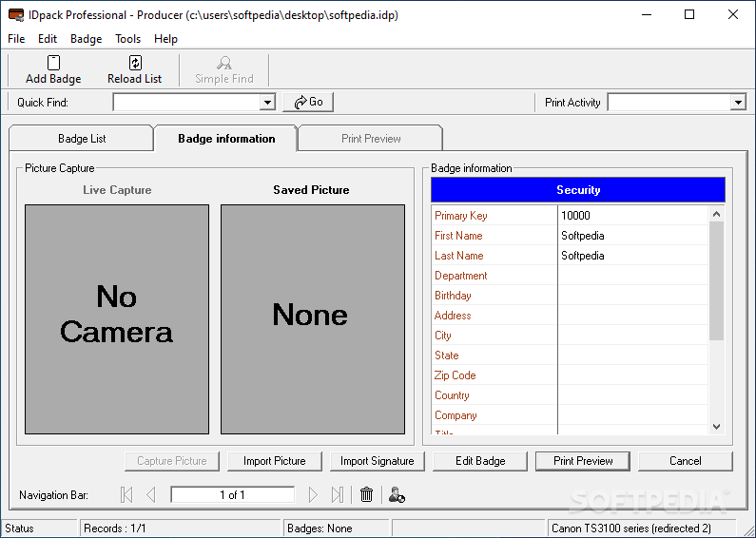The height and width of the screenshot is (538, 756).
Task: Click the empty City value cell
Action: pyautogui.click(x=633, y=336)
